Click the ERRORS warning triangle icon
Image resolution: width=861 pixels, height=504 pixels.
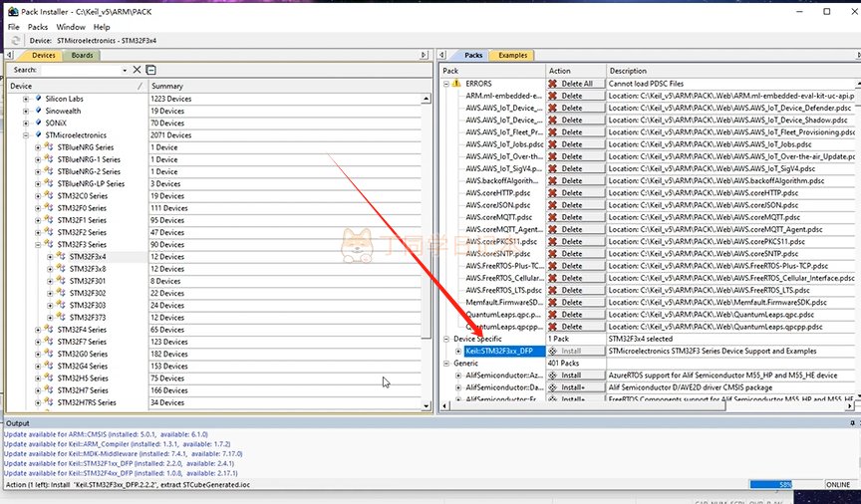click(x=456, y=84)
